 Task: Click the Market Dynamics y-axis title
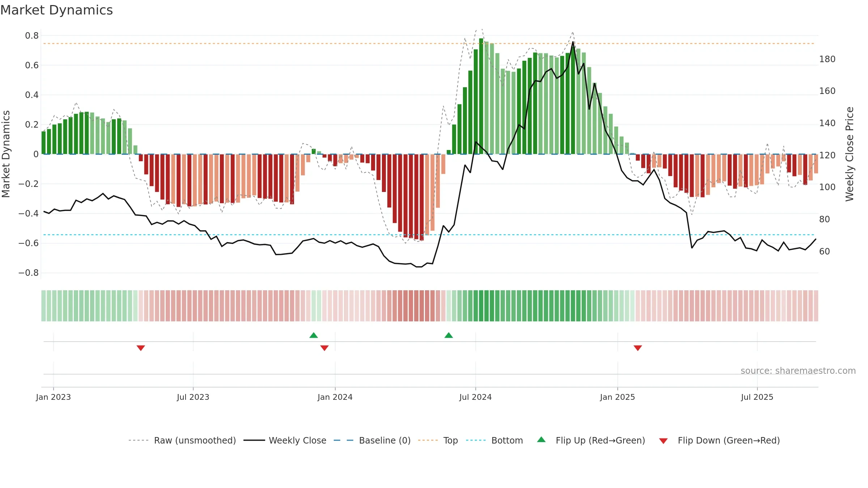6,154
